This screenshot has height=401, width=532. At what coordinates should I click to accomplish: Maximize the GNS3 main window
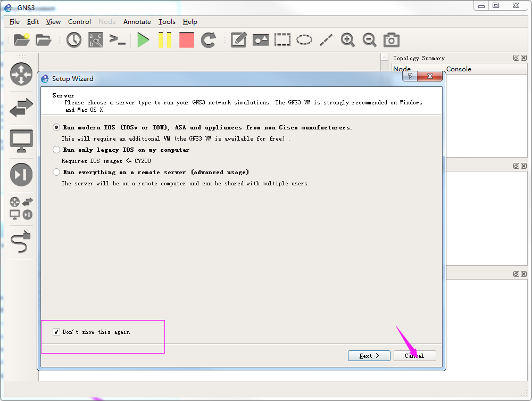[496, 6]
